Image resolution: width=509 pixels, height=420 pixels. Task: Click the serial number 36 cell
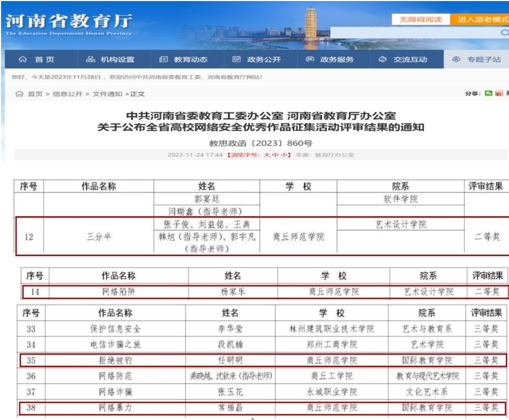[x=31, y=376]
